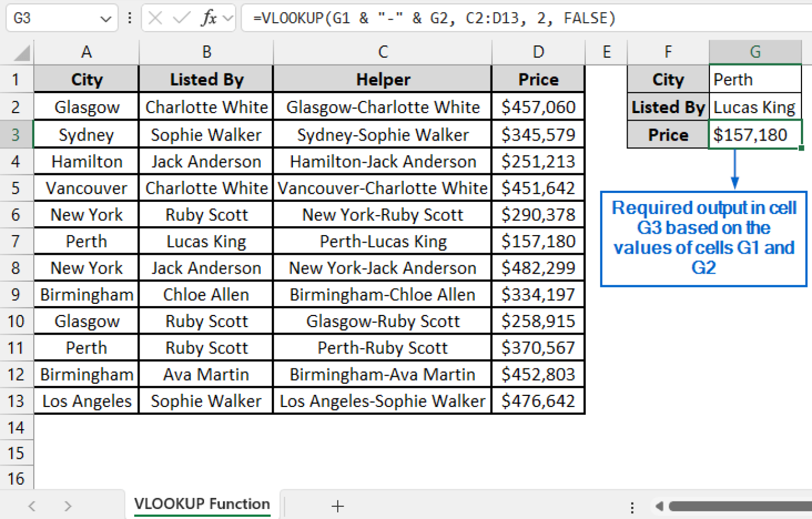Expand the formula bar with its chevron

226,17
